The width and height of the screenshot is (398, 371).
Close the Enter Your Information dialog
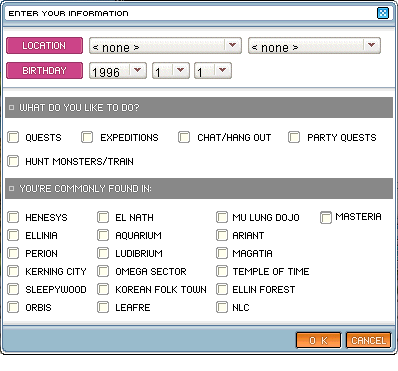(x=383, y=13)
